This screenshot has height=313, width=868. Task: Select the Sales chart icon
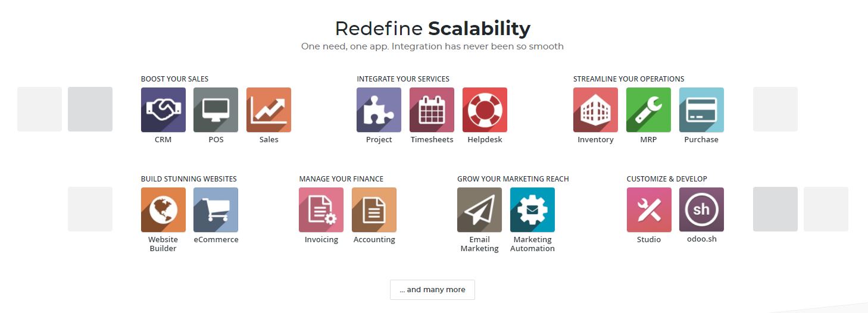(268, 109)
